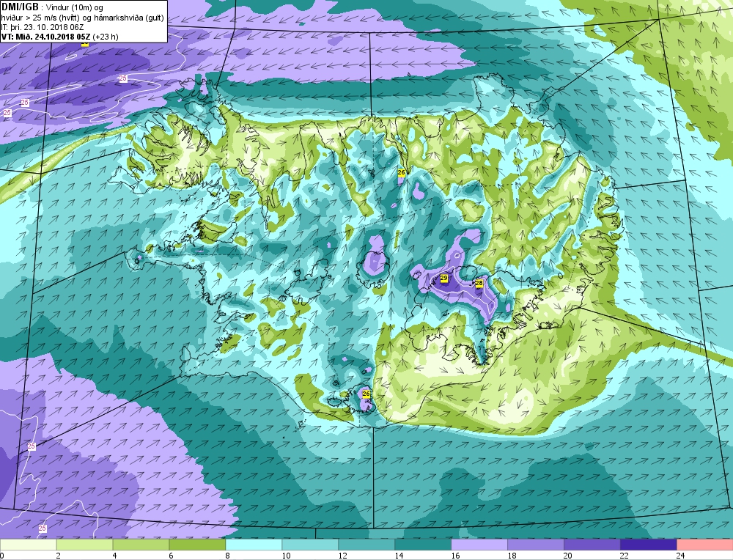Click the 10–12 m/s turquoise legend swatch

pyautogui.click(x=310, y=545)
